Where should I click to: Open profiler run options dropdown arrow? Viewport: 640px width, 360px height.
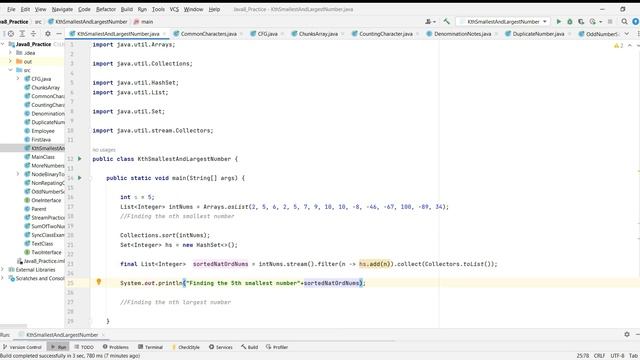[600, 22]
